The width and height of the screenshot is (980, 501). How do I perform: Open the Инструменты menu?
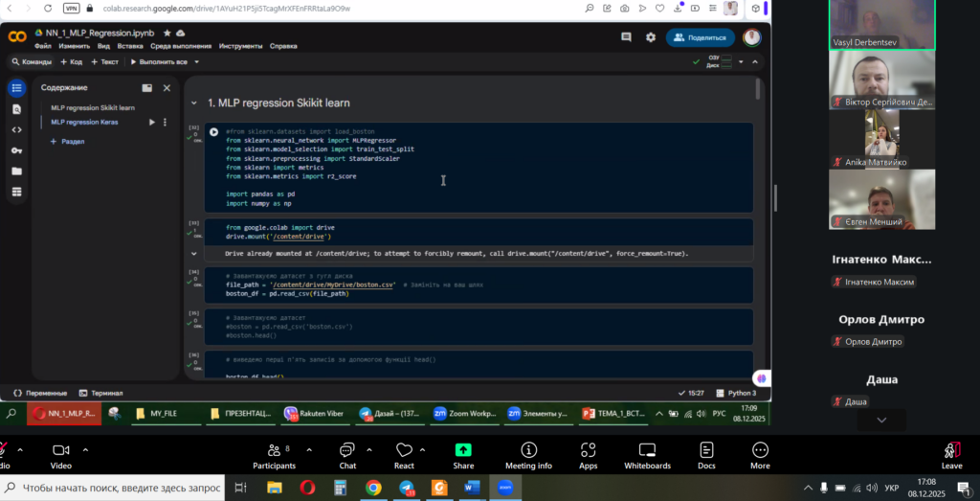tap(239, 46)
